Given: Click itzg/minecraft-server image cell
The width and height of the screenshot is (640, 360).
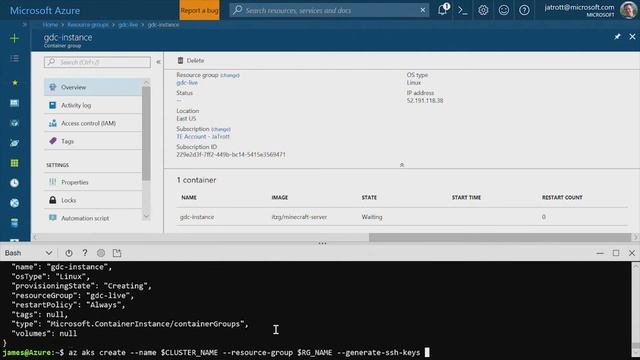Looking at the screenshot, I should 299,217.
